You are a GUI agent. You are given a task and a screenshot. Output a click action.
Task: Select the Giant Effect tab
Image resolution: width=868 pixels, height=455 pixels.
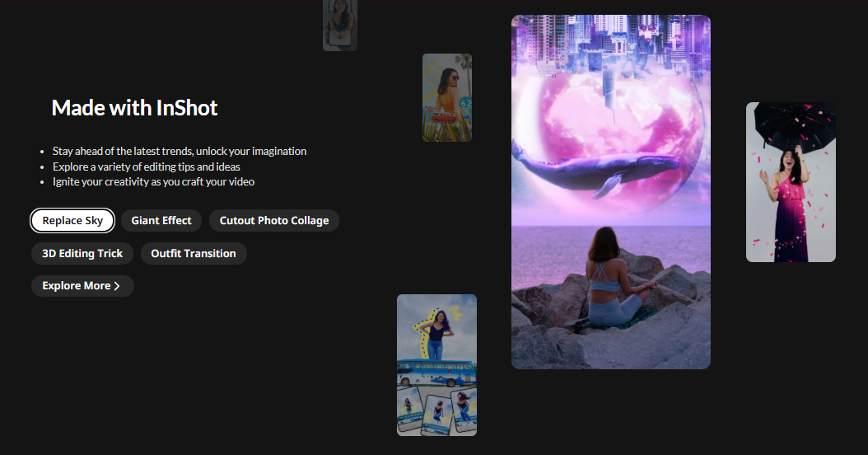161,221
